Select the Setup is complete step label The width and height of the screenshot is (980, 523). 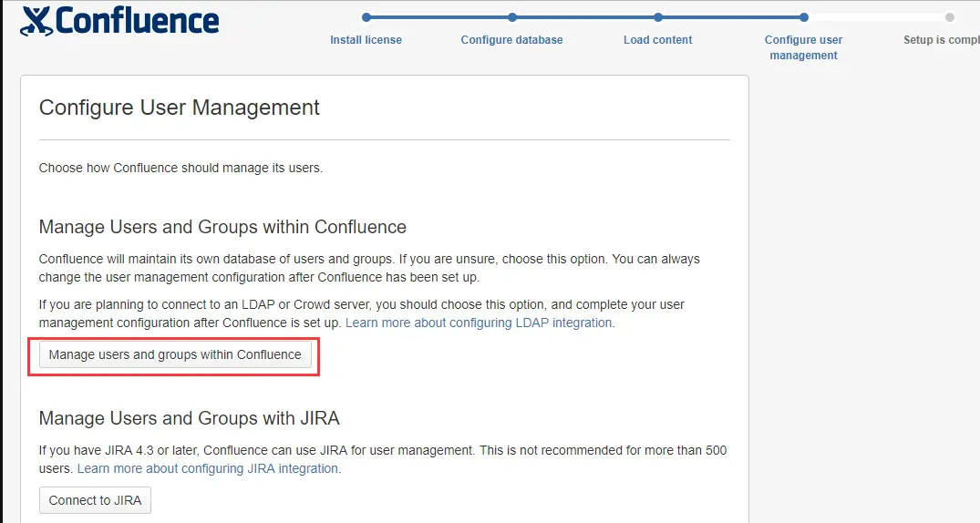tap(941, 40)
